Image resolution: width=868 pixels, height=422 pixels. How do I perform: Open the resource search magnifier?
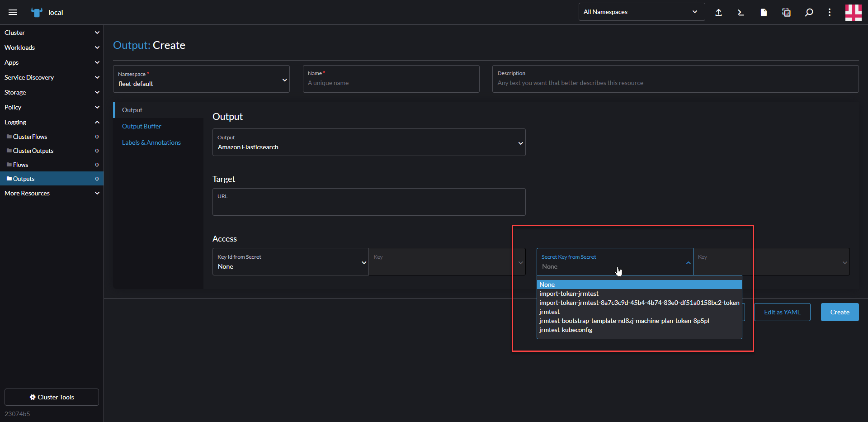(x=809, y=12)
